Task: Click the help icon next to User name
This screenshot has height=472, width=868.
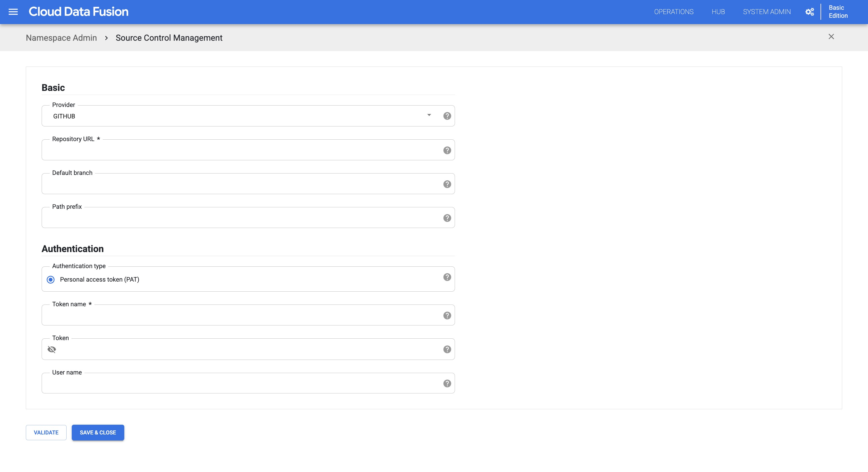Action: (447, 383)
